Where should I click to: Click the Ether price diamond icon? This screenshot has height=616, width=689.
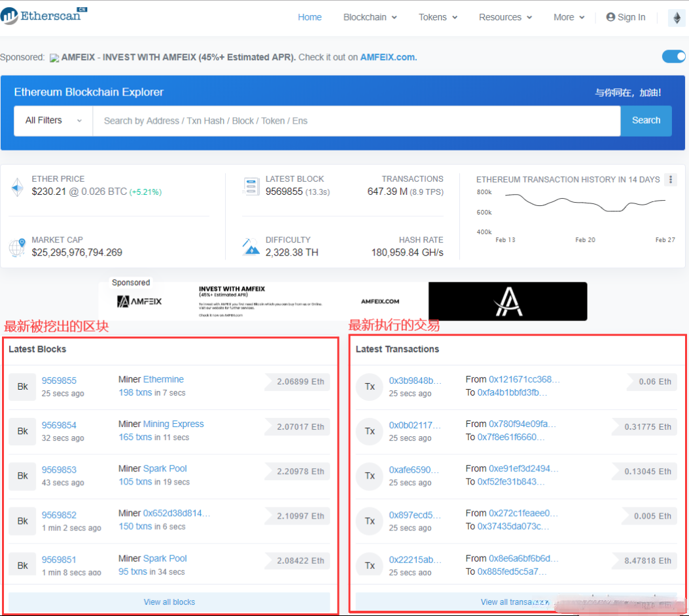(x=17, y=187)
